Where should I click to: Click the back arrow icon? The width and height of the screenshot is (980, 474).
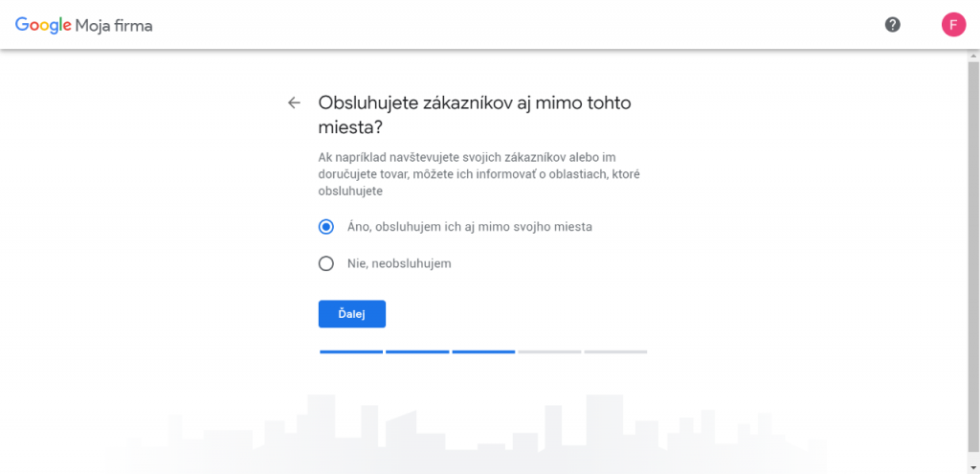click(x=294, y=103)
